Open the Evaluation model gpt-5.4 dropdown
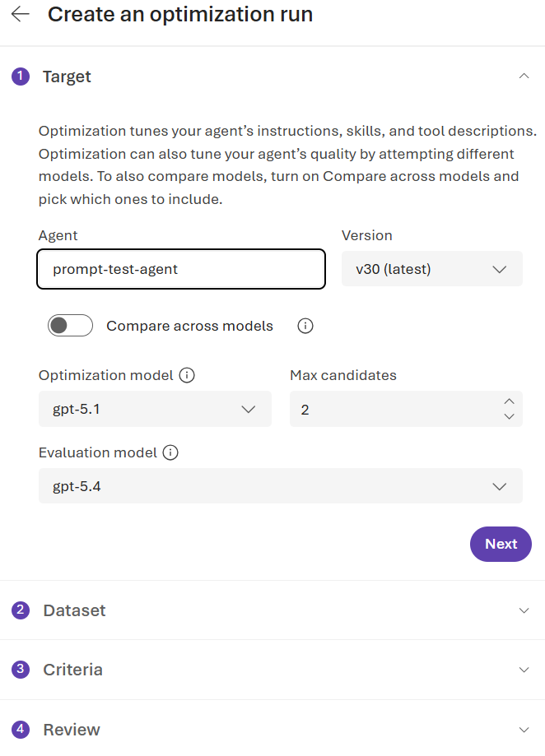Image resolution: width=545 pixels, height=756 pixels. coord(281,486)
